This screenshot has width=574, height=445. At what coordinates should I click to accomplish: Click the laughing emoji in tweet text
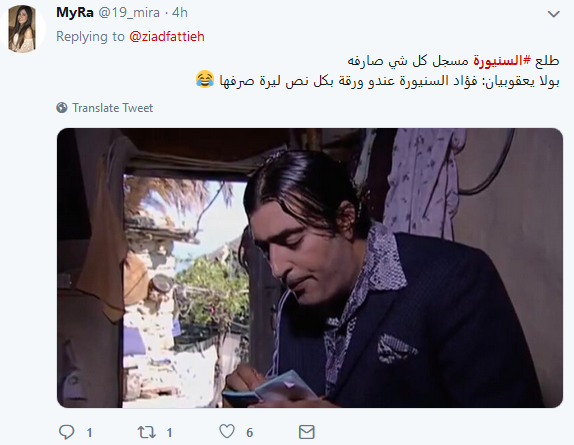coord(205,79)
